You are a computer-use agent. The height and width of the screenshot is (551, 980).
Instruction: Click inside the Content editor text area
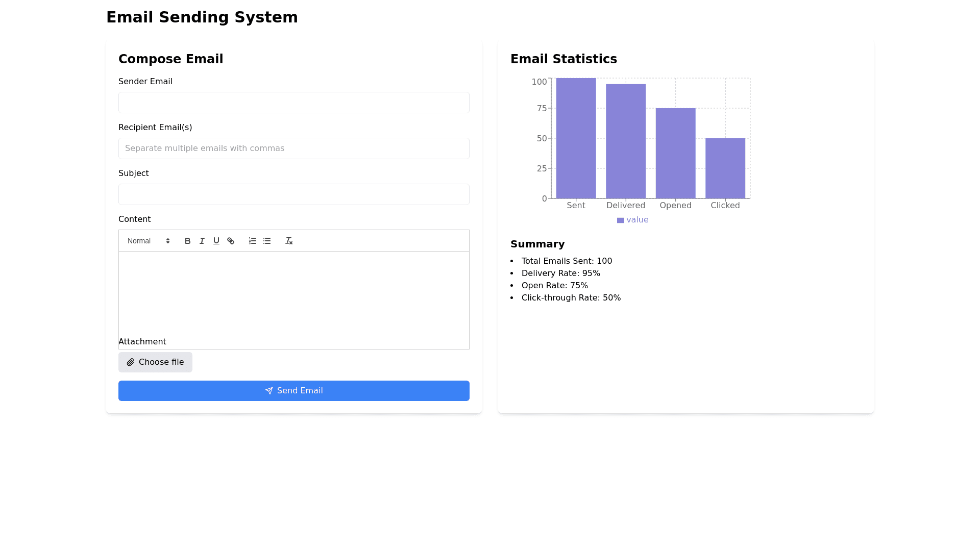[x=294, y=291]
